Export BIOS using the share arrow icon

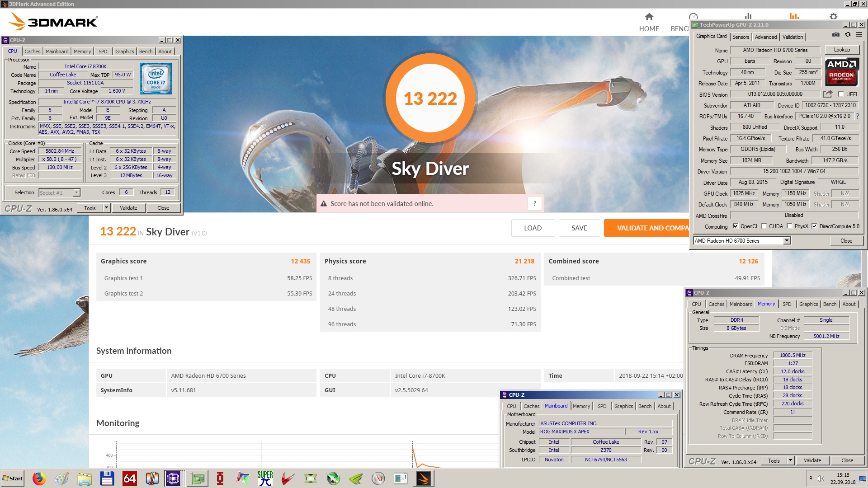coord(828,94)
